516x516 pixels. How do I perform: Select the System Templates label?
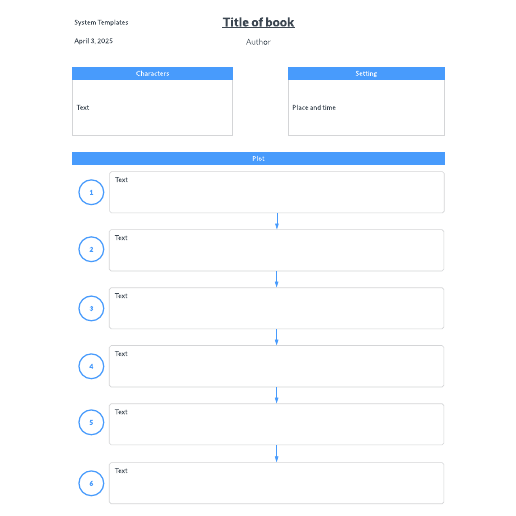[101, 22]
